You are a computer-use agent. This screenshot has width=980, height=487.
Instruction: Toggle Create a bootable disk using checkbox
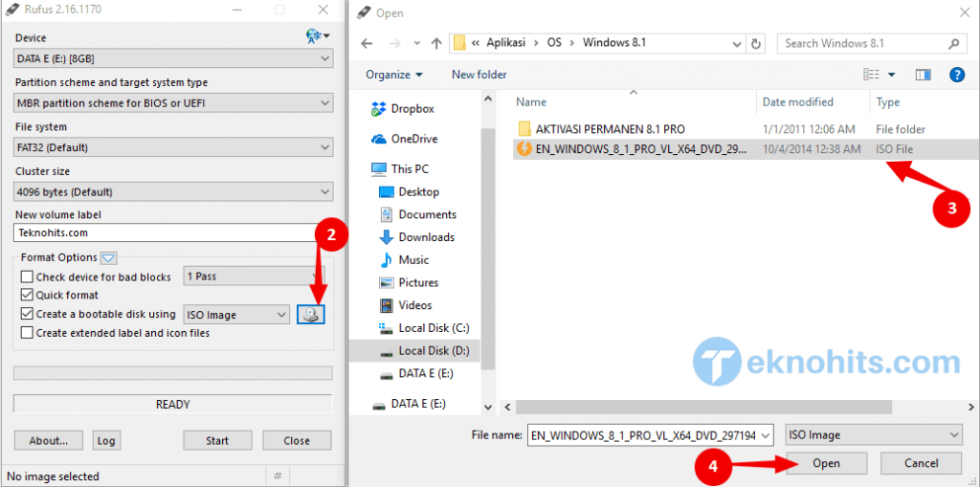click(27, 314)
